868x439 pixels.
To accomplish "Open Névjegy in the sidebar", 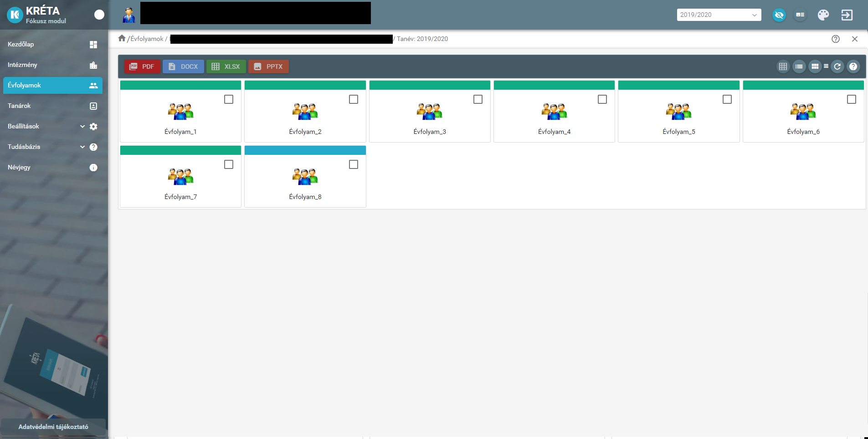I will click(x=53, y=167).
